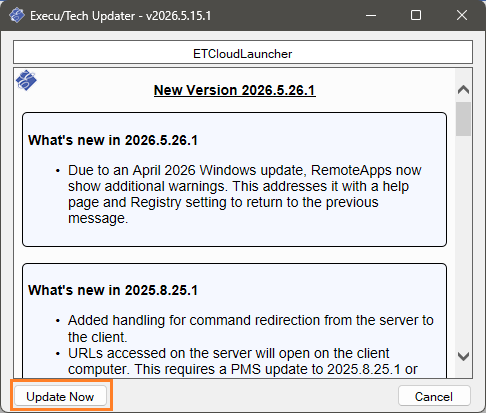Click the New Version 2026.5.26.1 heading
486x413 pixels.
click(x=235, y=90)
